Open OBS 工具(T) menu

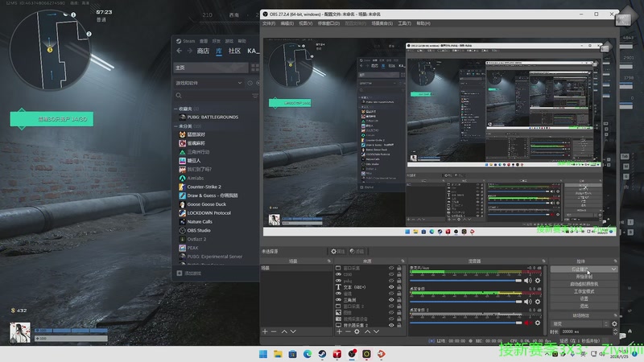click(x=405, y=23)
